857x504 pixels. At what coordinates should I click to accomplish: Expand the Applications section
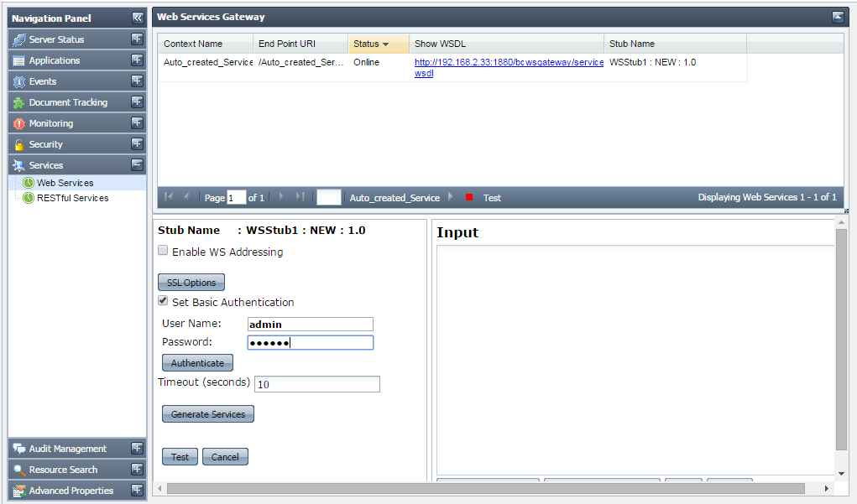click(x=137, y=60)
